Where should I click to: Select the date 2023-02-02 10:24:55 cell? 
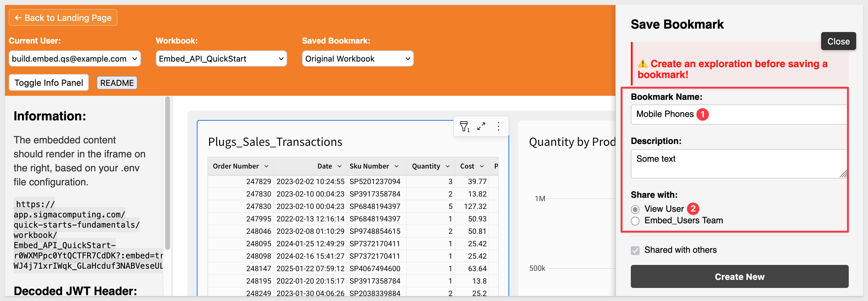(x=310, y=182)
